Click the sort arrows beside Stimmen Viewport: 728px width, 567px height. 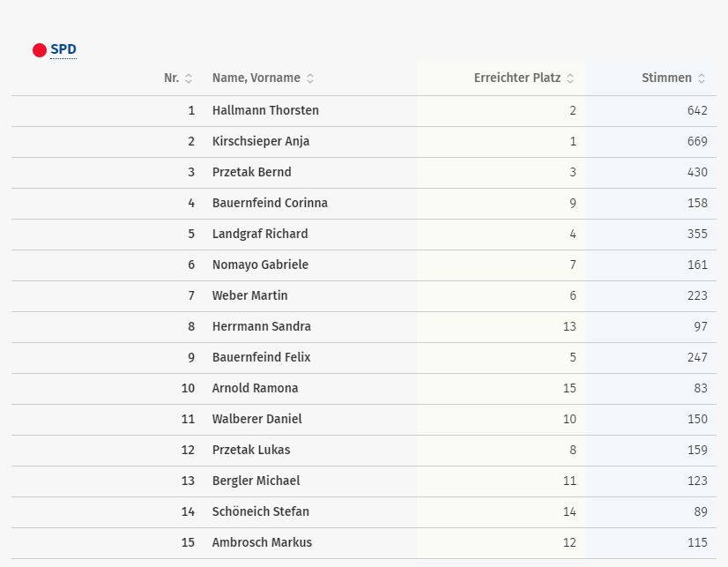tap(702, 78)
